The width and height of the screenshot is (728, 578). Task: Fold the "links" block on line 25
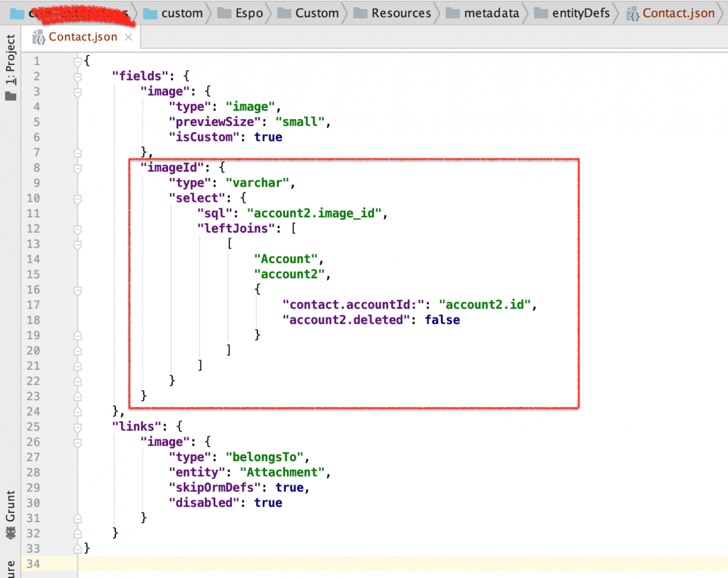click(77, 427)
